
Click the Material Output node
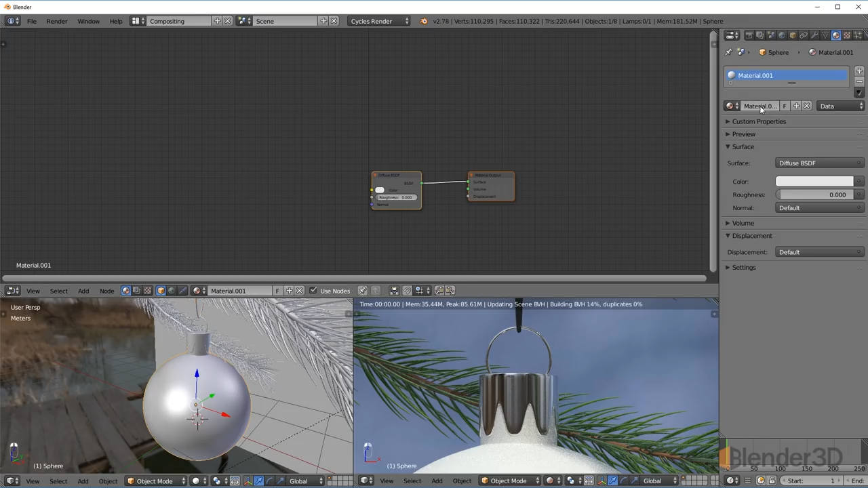click(490, 186)
